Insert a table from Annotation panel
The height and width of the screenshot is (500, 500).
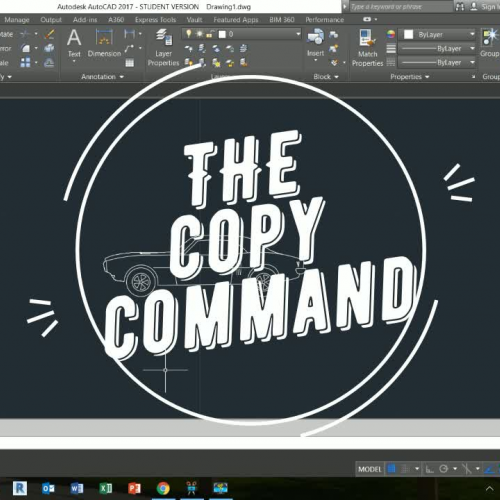129,63
